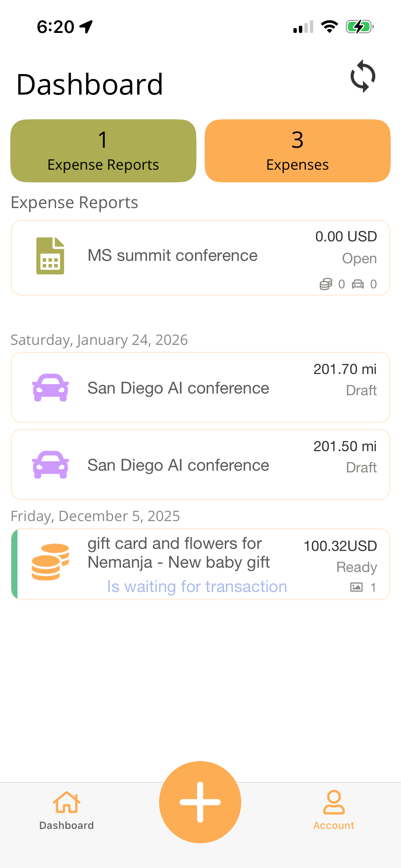Tap the battery status icon
Screen dimensions: 401x868
[x=359, y=27]
